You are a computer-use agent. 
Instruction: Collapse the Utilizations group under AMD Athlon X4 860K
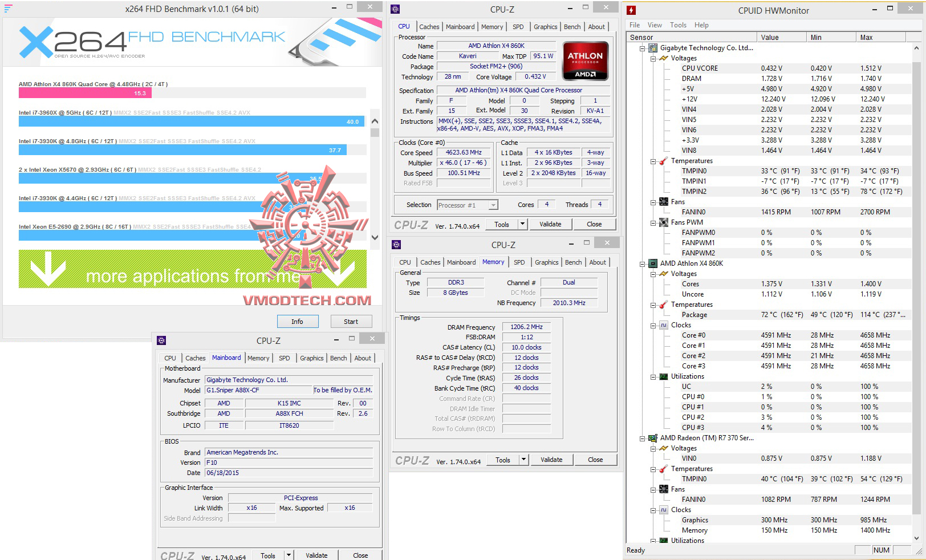tap(653, 377)
